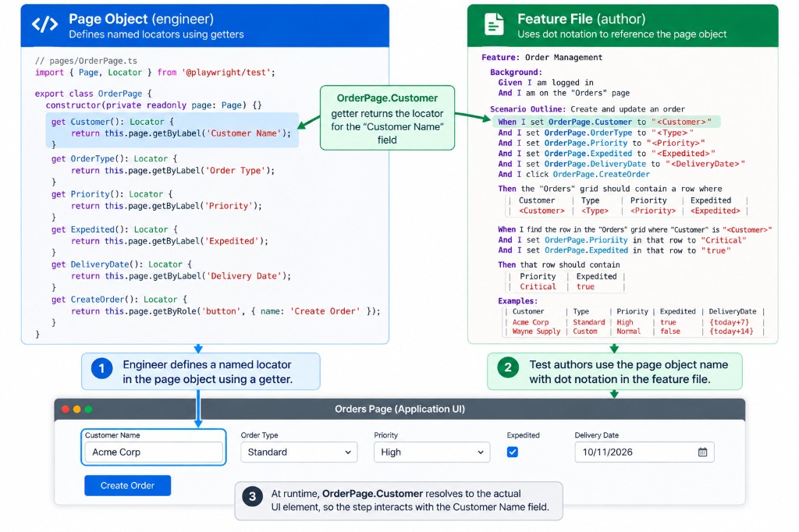
Task: Click the Create Order button
Action: (127, 486)
